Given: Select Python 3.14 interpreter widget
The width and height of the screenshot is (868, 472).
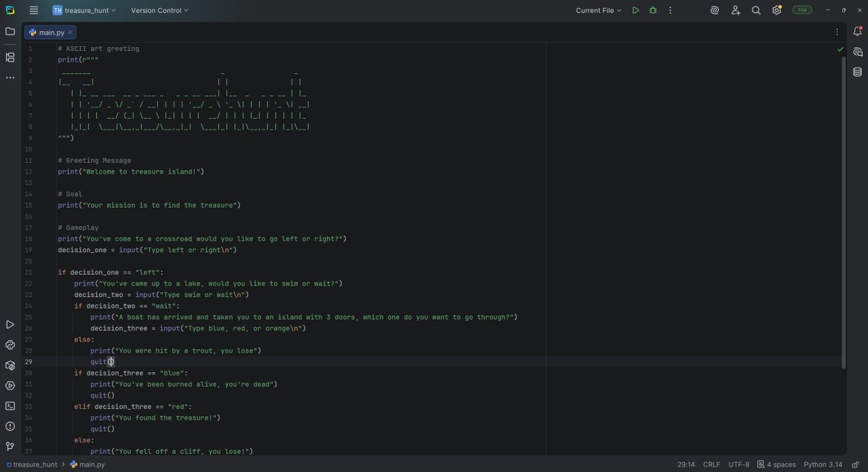Looking at the screenshot, I should (x=822, y=465).
